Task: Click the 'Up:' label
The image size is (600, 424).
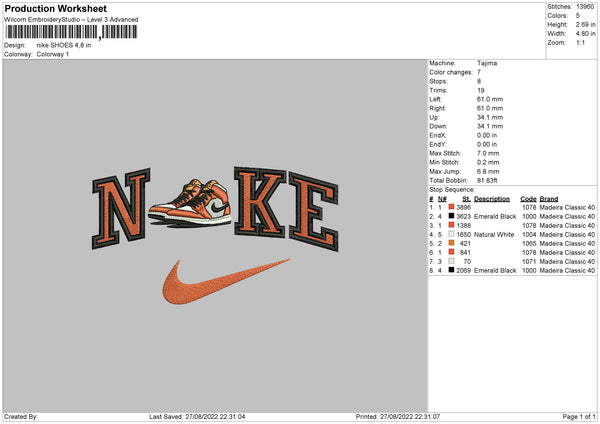Action: 434,117
